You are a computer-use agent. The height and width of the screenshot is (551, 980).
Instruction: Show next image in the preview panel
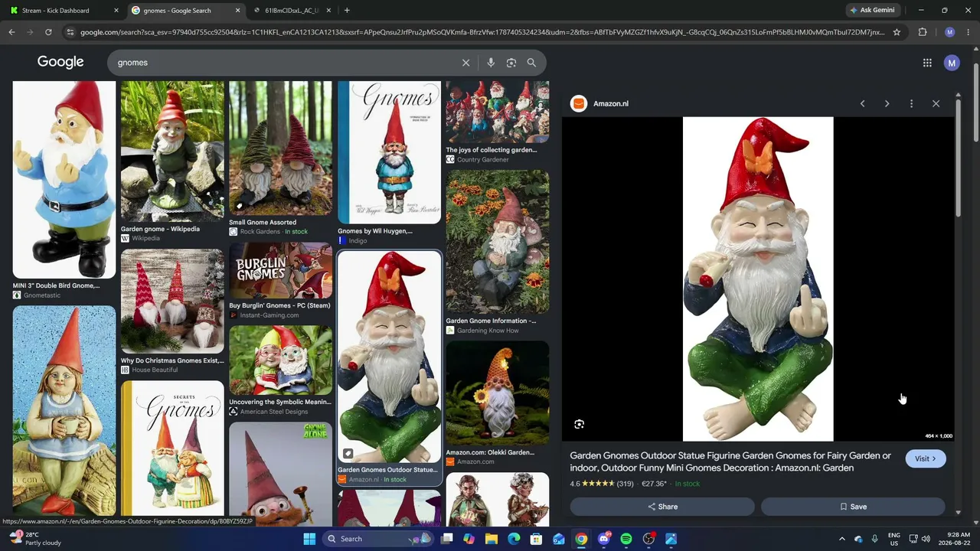pyautogui.click(x=887, y=103)
